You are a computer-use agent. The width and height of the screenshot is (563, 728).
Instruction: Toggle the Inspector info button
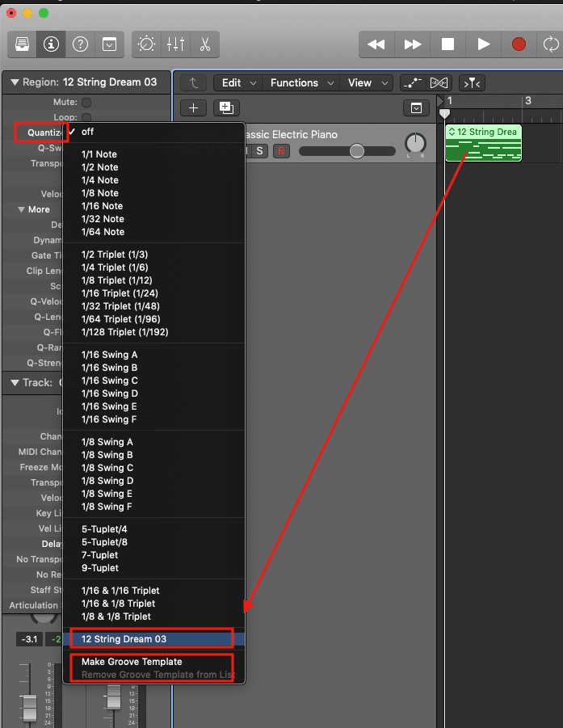(x=51, y=44)
